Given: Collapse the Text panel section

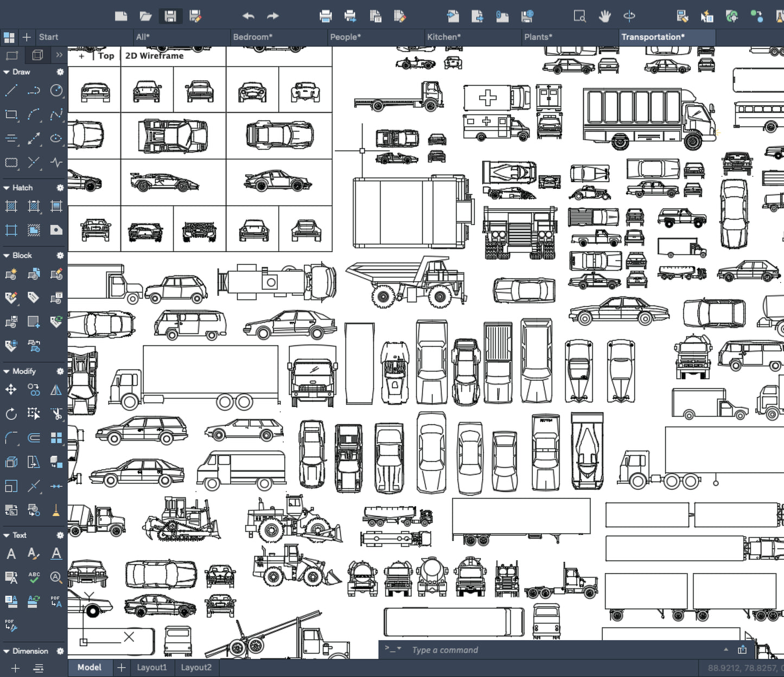Looking at the screenshot, I should click(x=7, y=535).
